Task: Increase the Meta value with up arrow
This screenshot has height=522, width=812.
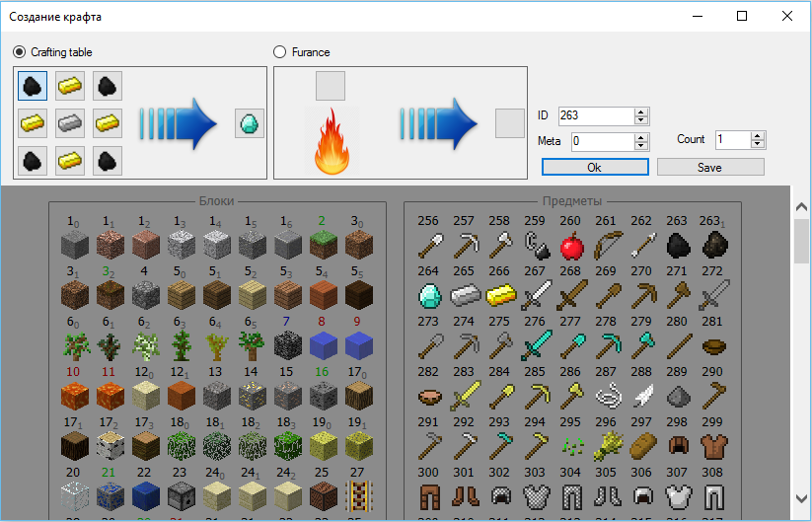Action: [641, 137]
